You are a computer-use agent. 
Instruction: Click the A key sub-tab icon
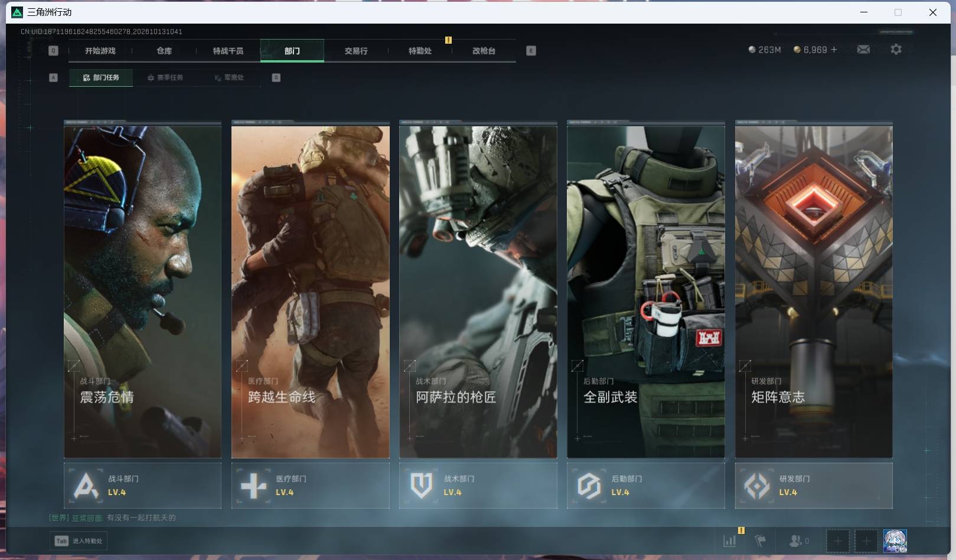(x=53, y=77)
